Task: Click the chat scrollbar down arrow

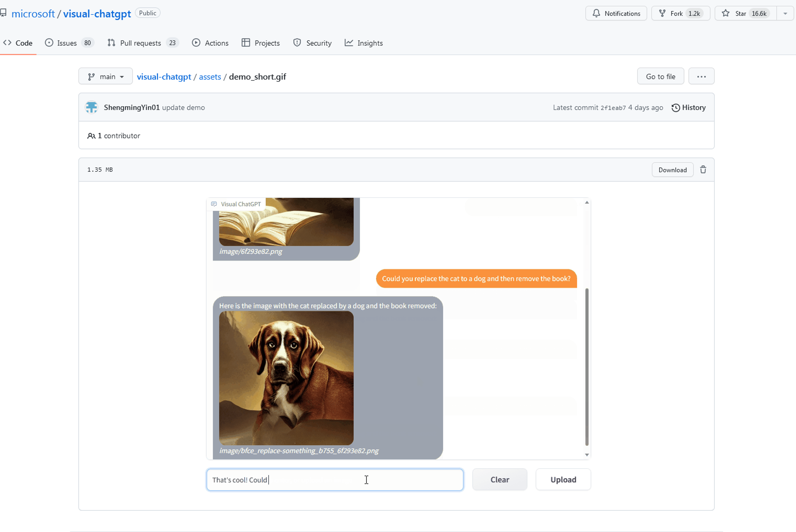Action: point(587,455)
